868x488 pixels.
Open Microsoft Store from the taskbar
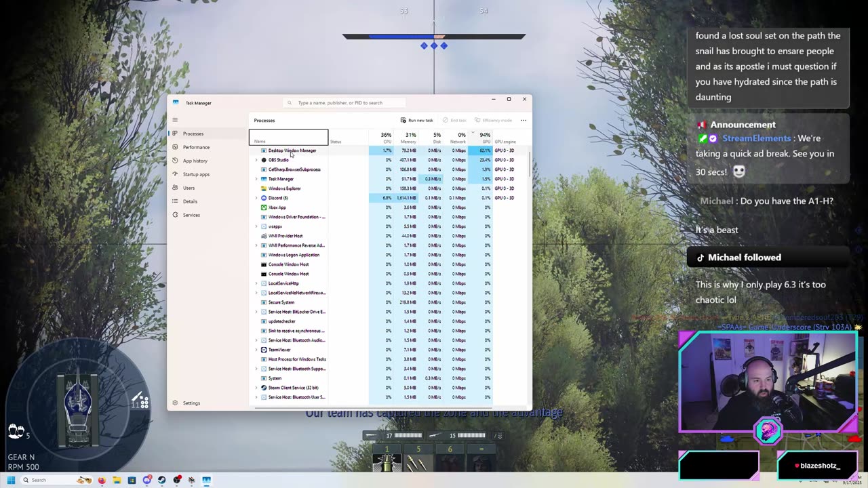[x=132, y=480]
